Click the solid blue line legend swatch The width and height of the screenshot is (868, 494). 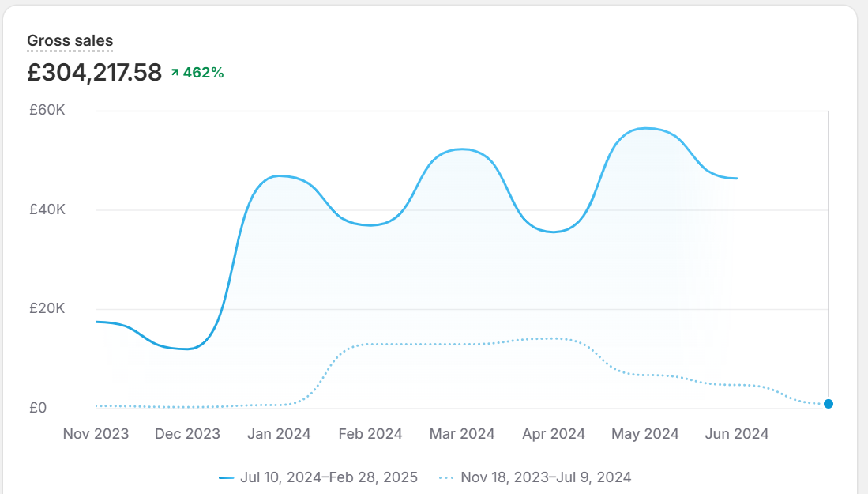[227, 478]
